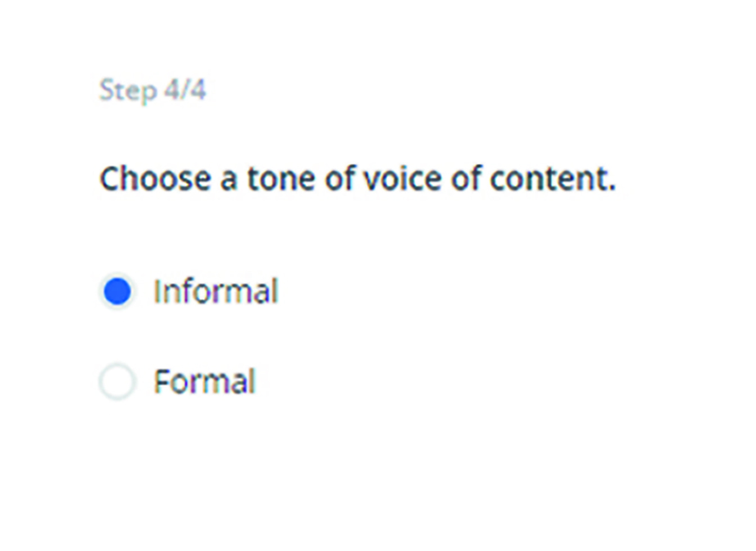Pick the first tone option, Informal
756x551 pixels.
118,292
